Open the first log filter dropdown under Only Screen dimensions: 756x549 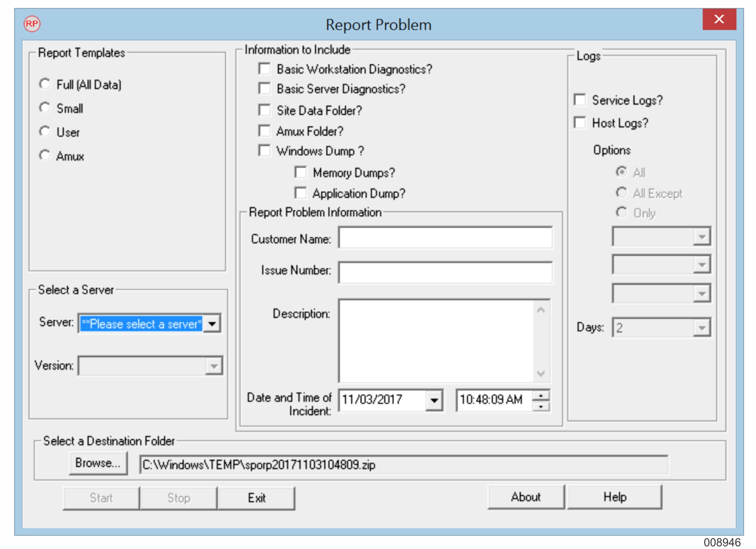(x=702, y=237)
